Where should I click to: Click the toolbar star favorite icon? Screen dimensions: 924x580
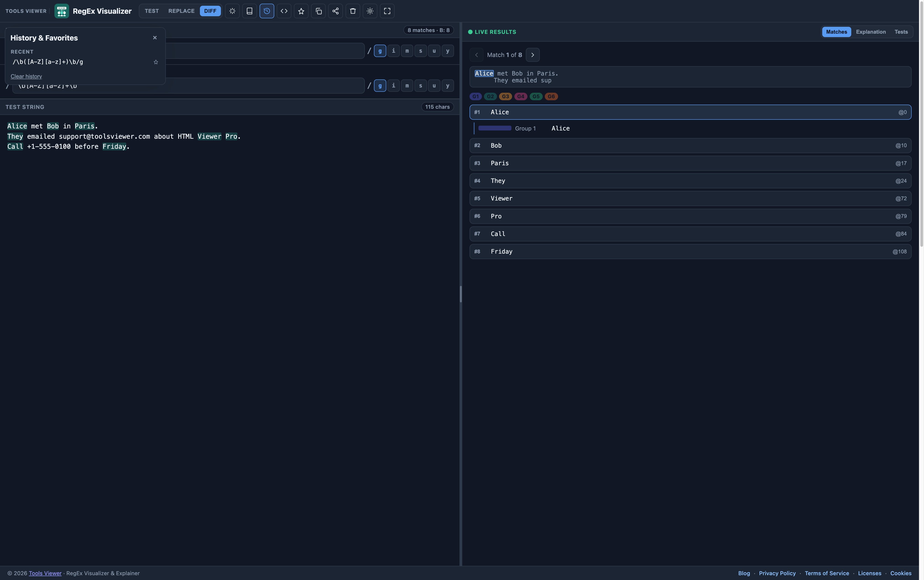tap(301, 11)
